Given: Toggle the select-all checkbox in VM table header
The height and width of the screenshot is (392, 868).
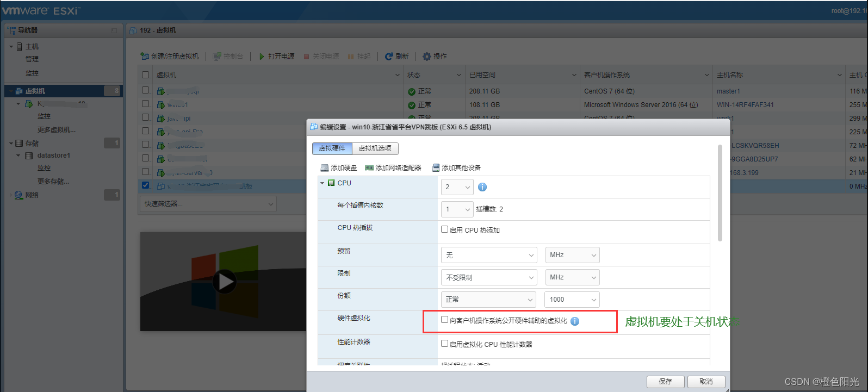Looking at the screenshot, I should (x=145, y=75).
